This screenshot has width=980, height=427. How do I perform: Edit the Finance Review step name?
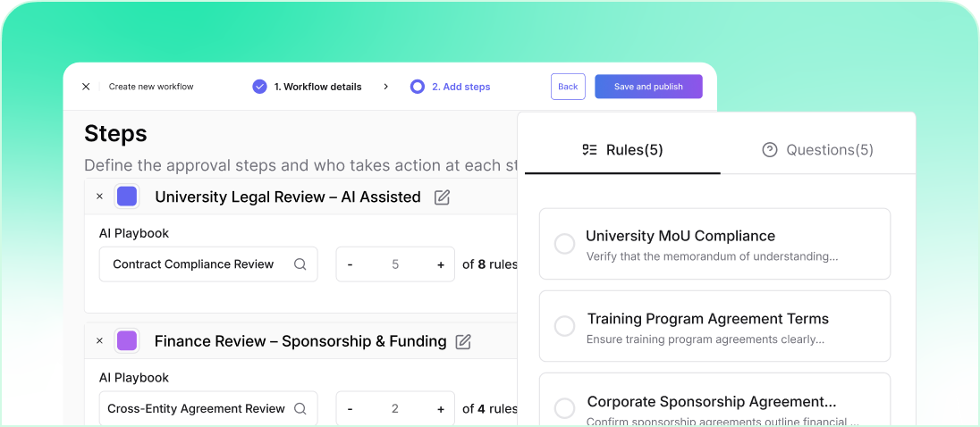click(463, 341)
